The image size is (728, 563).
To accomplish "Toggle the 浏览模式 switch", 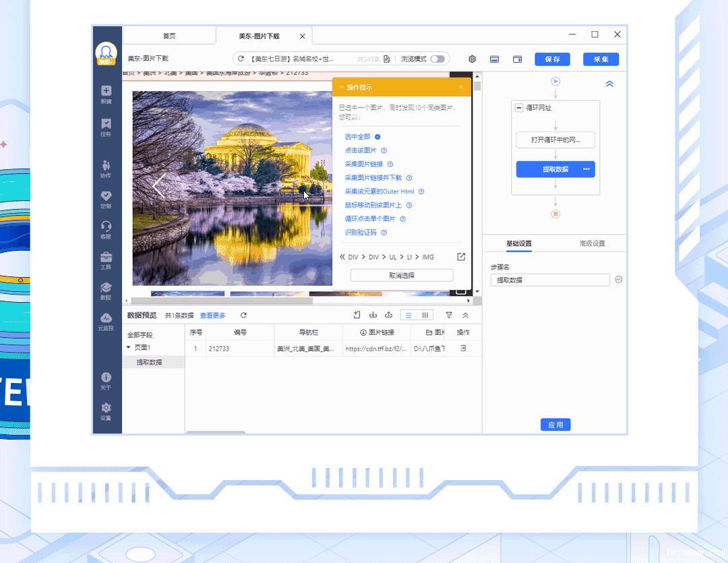I will tap(437, 59).
